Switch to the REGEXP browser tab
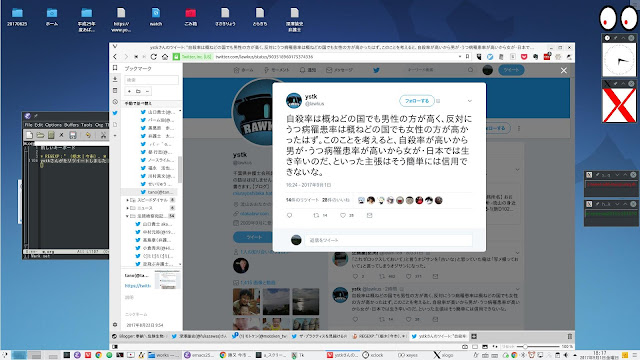The width and height of the screenshot is (640, 360). pos(380,336)
